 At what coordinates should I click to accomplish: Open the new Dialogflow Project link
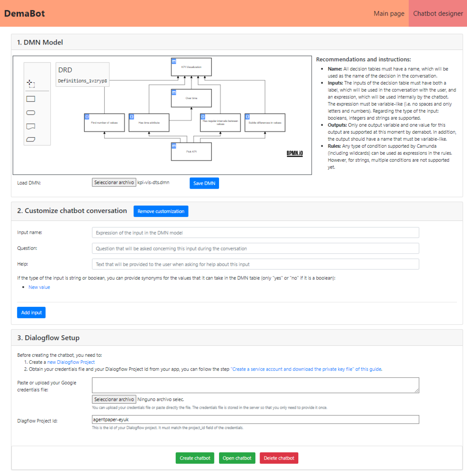(70, 362)
